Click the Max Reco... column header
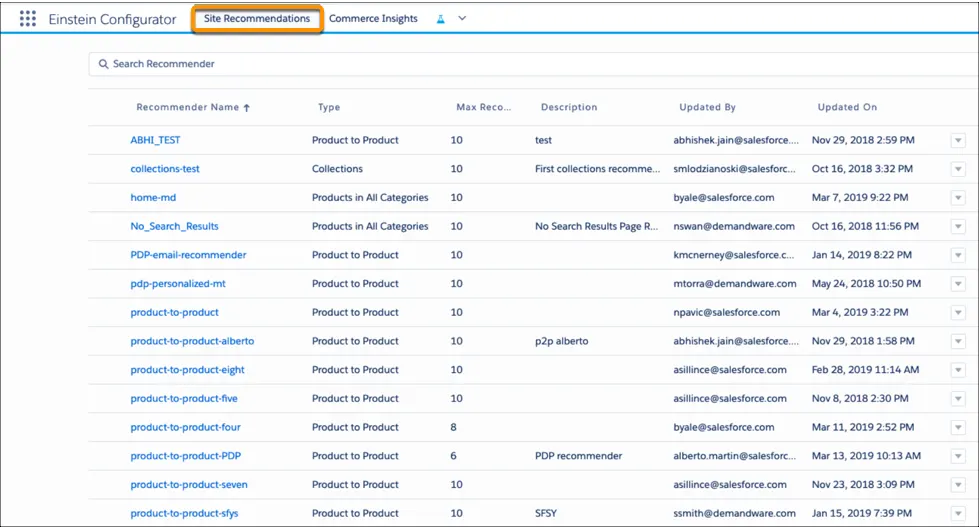Image resolution: width=979 pixels, height=527 pixels. pos(483,107)
